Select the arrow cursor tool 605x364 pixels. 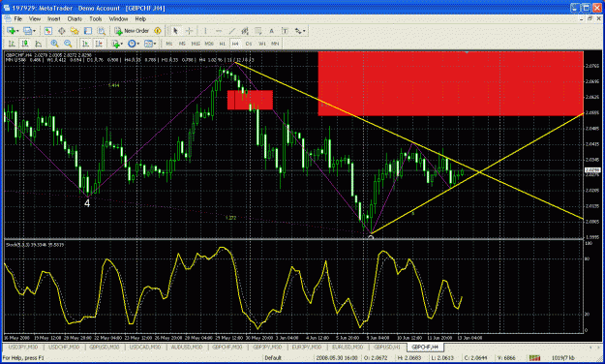pos(175,31)
